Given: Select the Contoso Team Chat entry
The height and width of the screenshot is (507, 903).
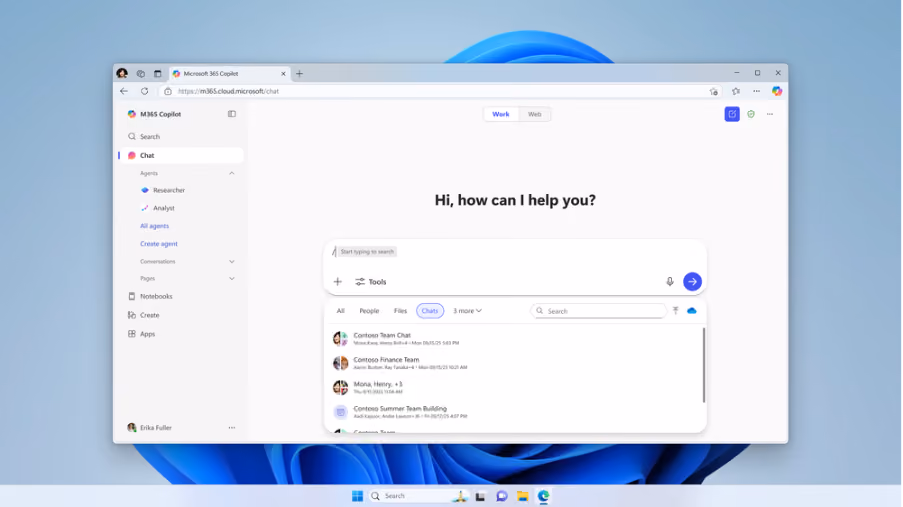Looking at the screenshot, I should [515, 339].
